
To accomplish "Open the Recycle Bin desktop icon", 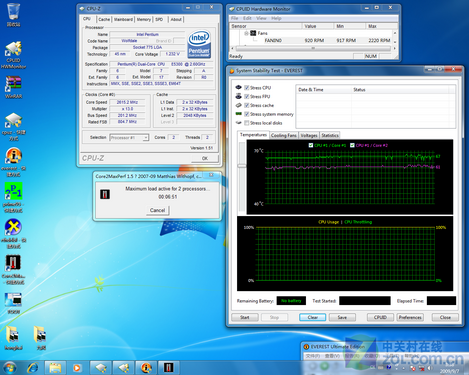I will [13, 14].
